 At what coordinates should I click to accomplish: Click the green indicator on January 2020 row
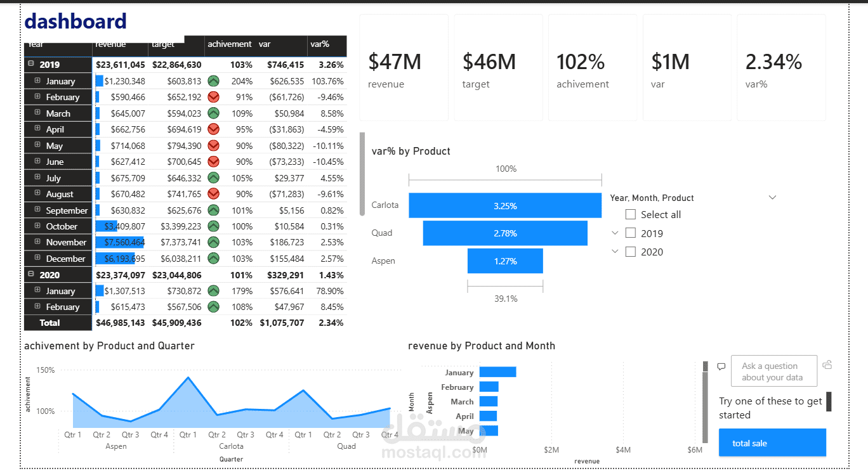pyautogui.click(x=213, y=290)
